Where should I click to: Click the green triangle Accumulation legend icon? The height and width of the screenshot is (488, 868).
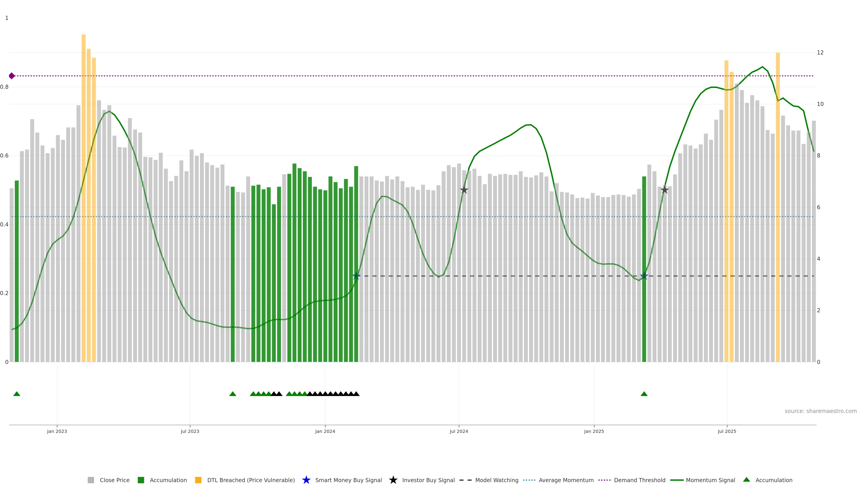746,480
